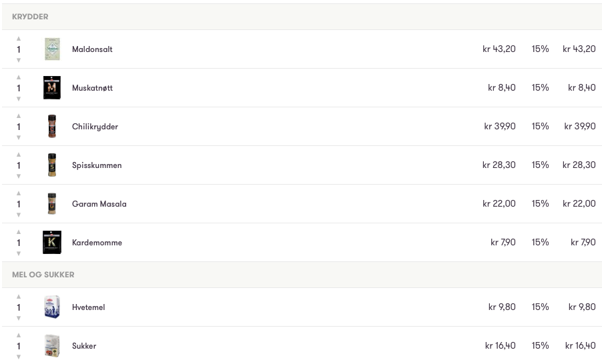Increase Hvetemel quantity with up arrow
The height and width of the screenshot is (364, 602).
[19, 297]
